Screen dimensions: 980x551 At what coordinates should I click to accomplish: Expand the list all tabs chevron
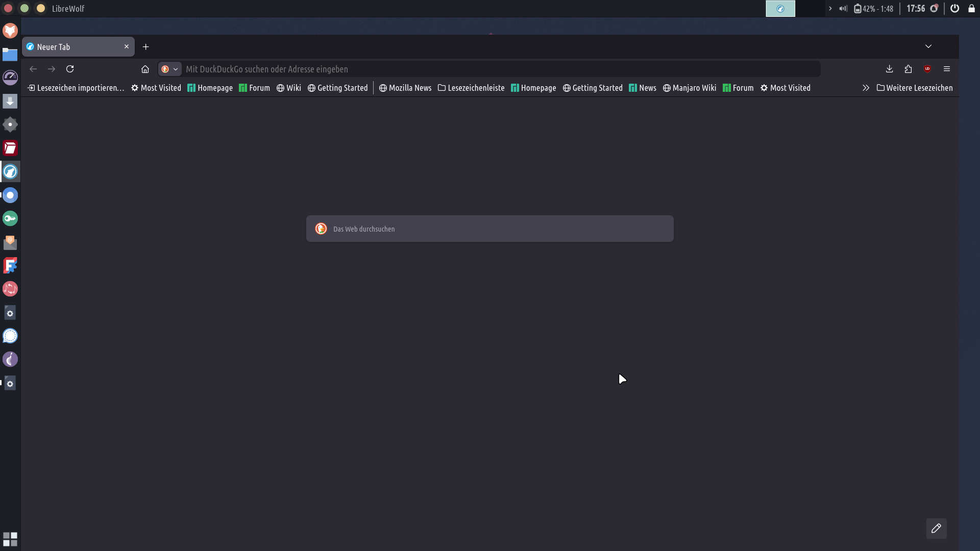pyautogui.click(x=928, y=46)
